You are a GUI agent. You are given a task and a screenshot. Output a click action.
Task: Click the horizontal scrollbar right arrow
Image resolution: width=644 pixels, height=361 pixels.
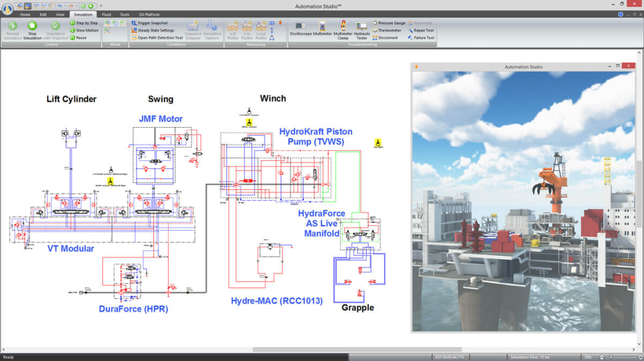(634, 350)
